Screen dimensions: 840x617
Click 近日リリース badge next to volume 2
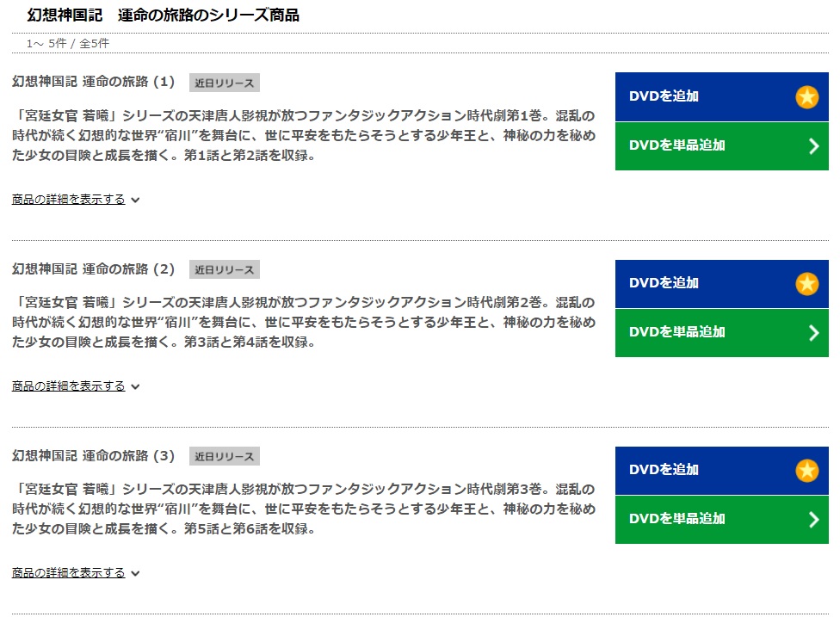point(225,269)
